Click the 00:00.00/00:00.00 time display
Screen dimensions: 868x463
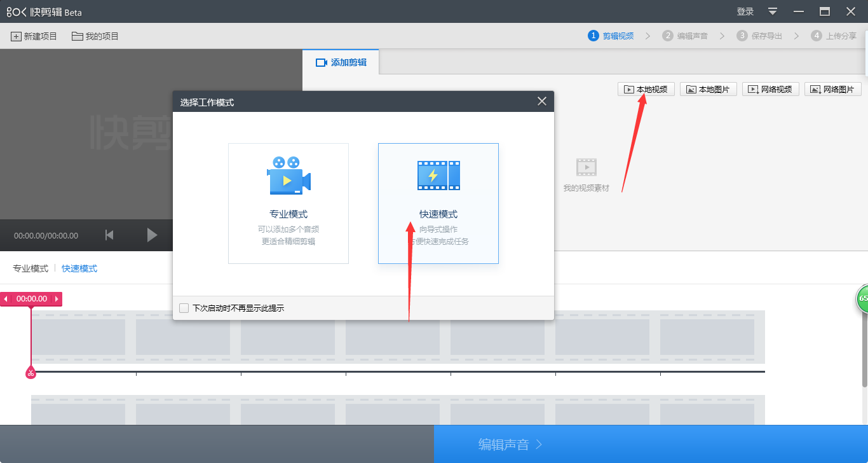point(46,235)
